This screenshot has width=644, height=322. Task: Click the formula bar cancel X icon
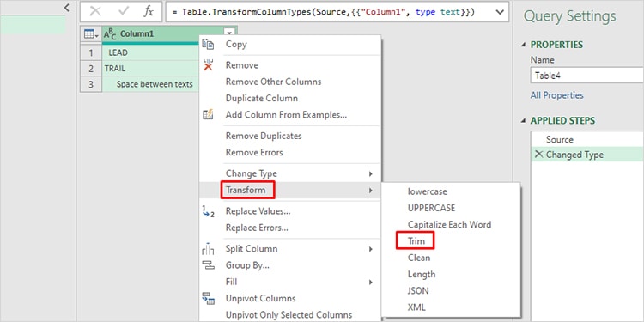pos(94,12)
